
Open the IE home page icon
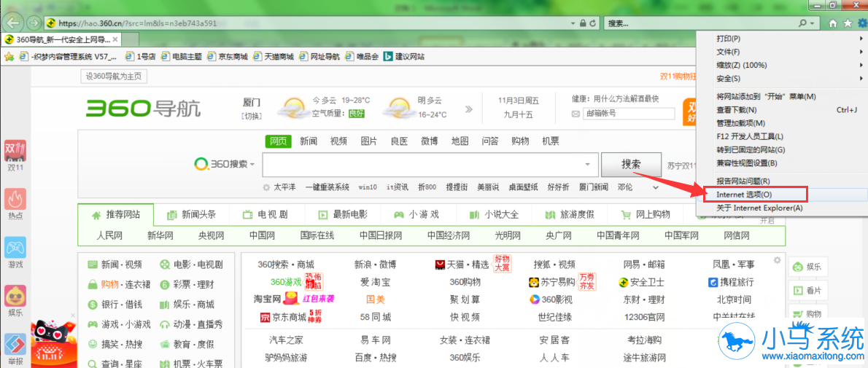pyautogui.click(x=832, y=23)
